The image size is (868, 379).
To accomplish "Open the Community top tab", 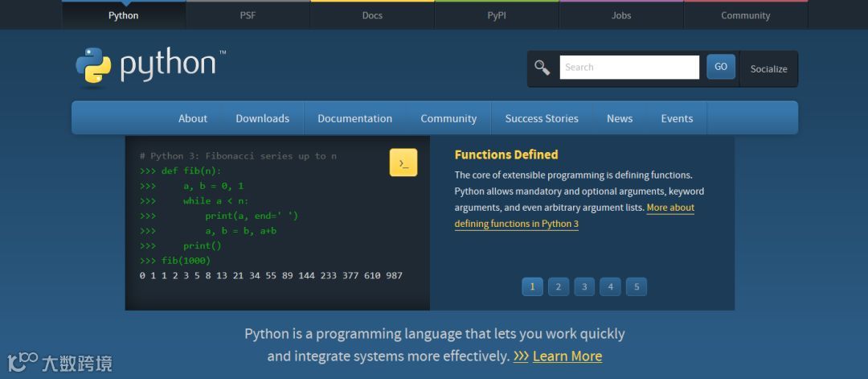I will pyautogui.click(x=746, y=15).
